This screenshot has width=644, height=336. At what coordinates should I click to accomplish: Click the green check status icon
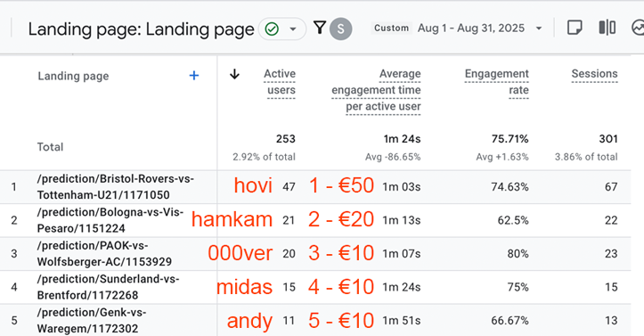coord(272,29)
